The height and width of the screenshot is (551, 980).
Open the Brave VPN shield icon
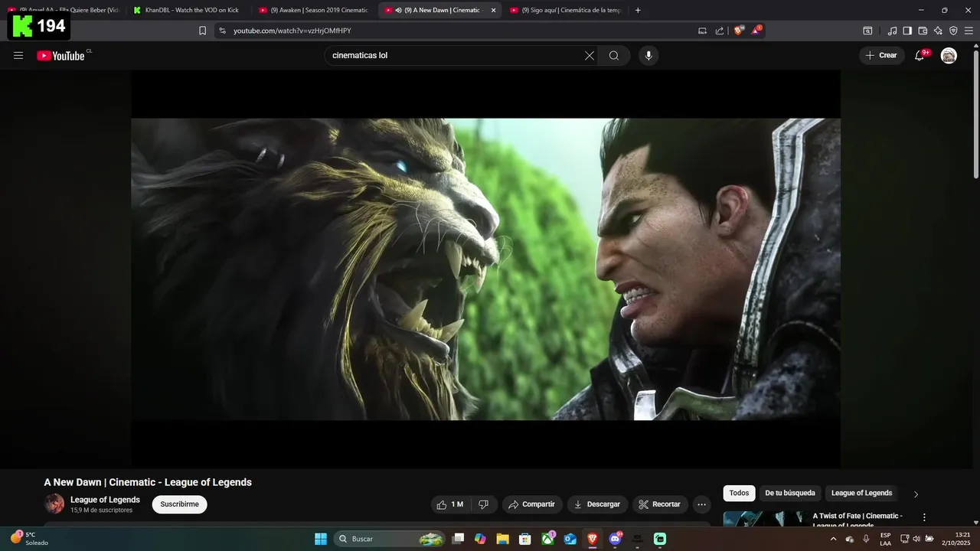[953, 31]
